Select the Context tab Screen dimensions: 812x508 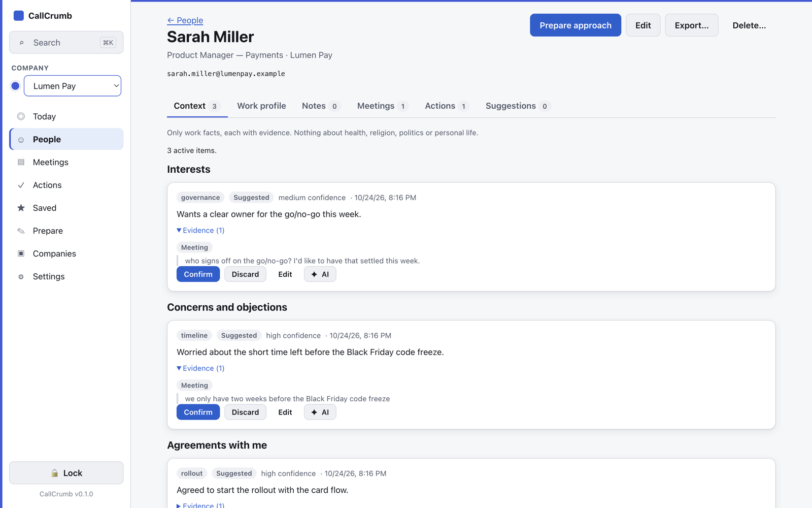click(197, 106)
